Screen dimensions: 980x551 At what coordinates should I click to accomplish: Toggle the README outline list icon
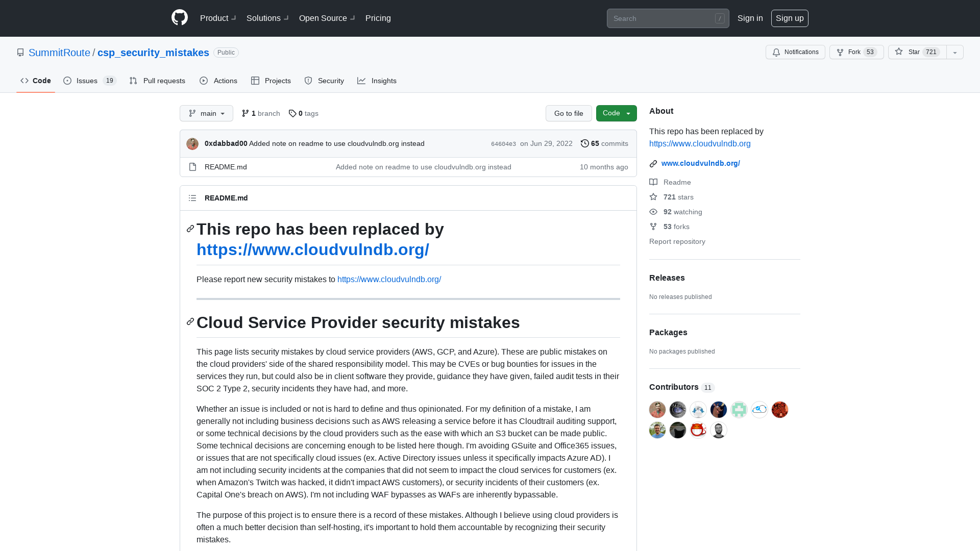(x=192, y=198)
